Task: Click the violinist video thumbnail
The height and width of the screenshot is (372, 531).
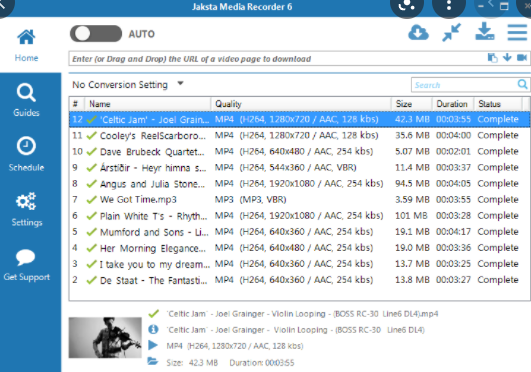Action: tap(105, 337)
